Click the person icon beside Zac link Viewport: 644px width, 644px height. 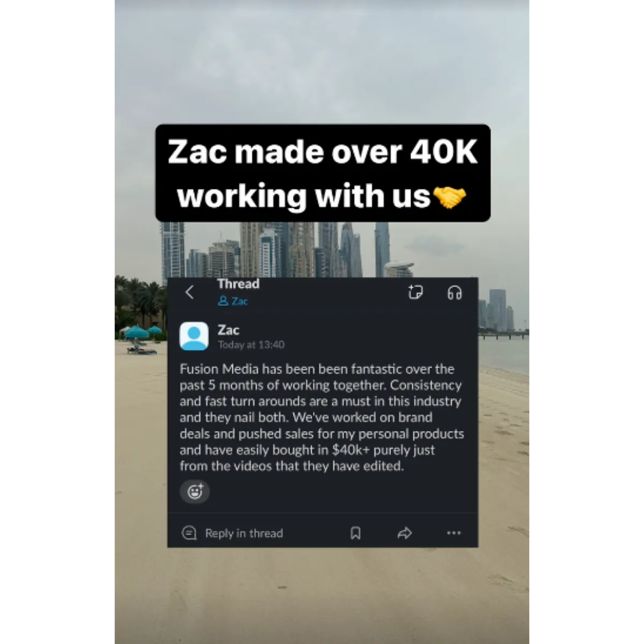coord(223,301)
